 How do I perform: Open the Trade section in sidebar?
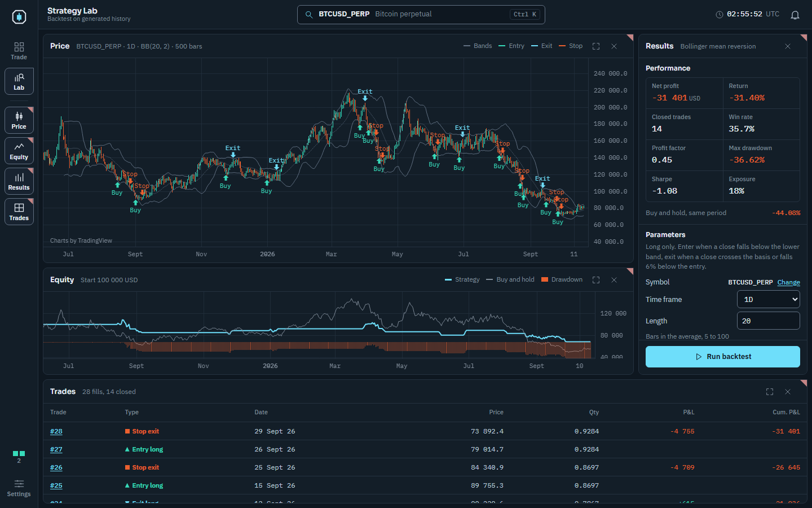click(19, 51)
